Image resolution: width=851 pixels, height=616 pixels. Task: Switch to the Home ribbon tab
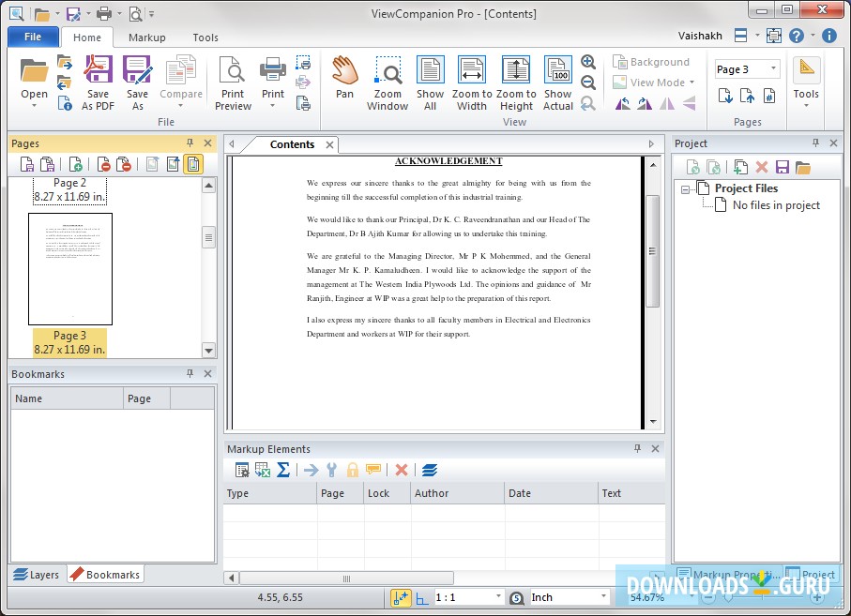(87, 38)
